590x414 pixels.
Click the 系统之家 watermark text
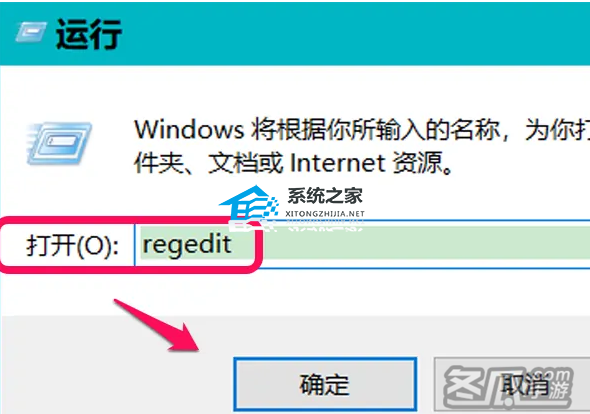(325, 196)
